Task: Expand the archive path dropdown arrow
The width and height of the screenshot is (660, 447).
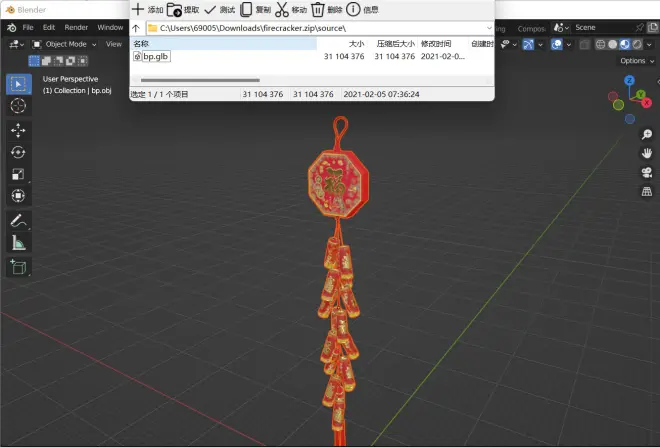Action: 489,28
